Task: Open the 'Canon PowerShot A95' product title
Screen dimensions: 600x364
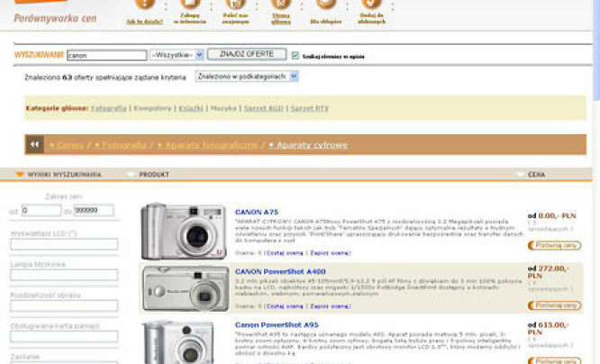Action: [x=277, y=325]
